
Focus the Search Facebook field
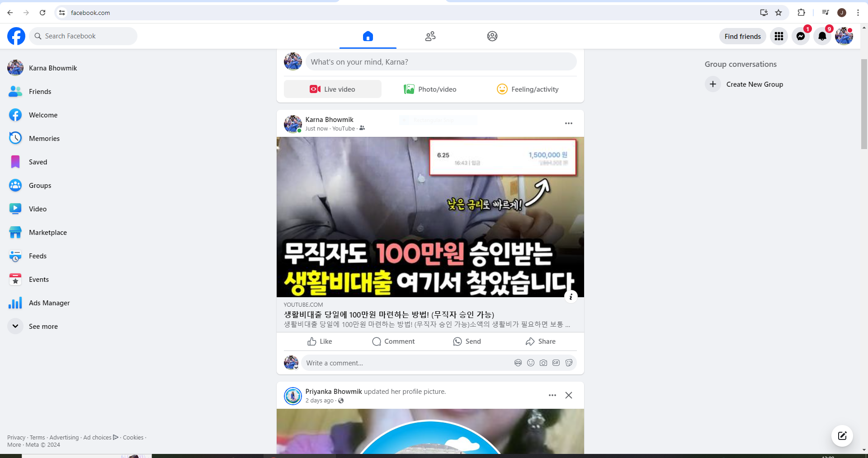[x=83, y=36]
